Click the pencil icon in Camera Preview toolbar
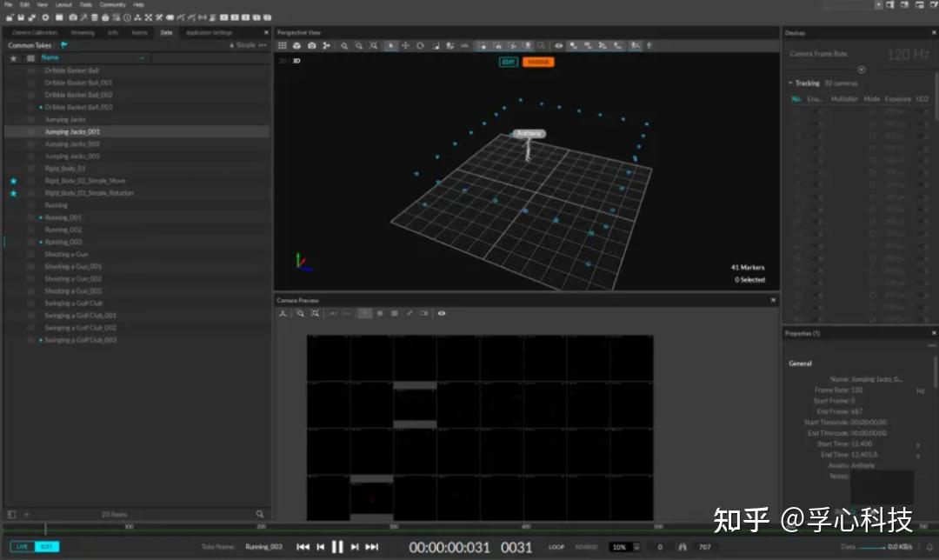The image size is (939, 560). point(410,313)
